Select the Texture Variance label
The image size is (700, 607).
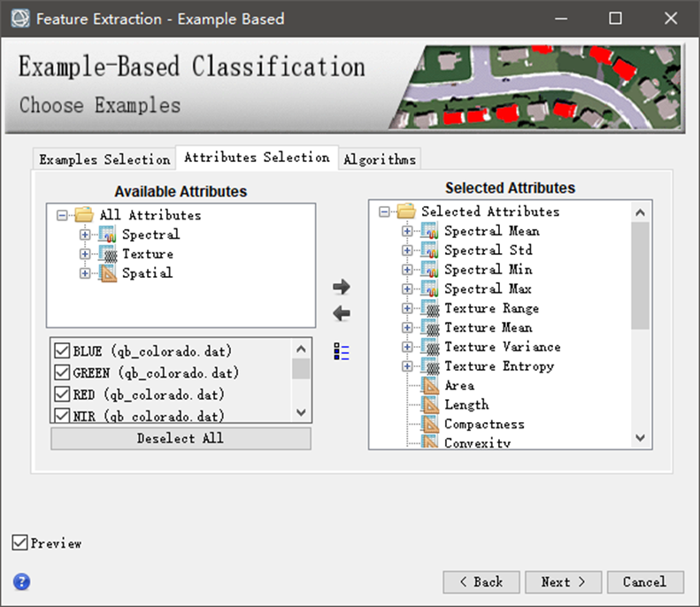point(503,347)
